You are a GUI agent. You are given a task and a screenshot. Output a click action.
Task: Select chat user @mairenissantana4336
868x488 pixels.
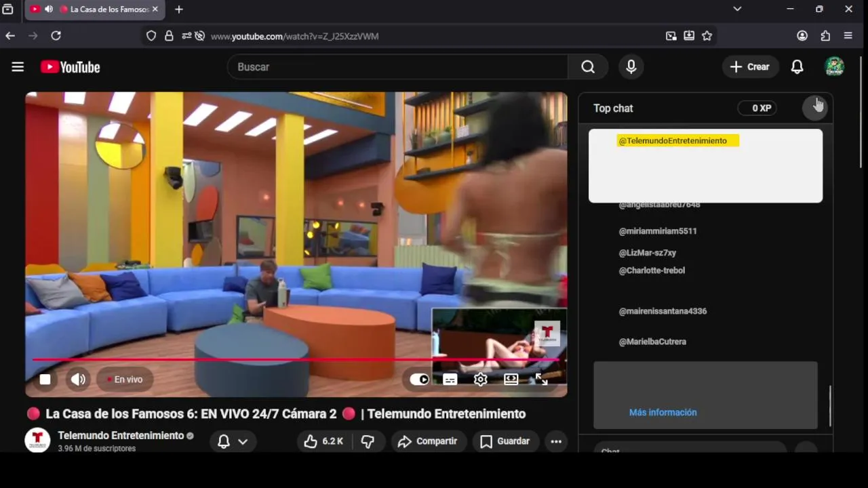[x=663, y=311]
